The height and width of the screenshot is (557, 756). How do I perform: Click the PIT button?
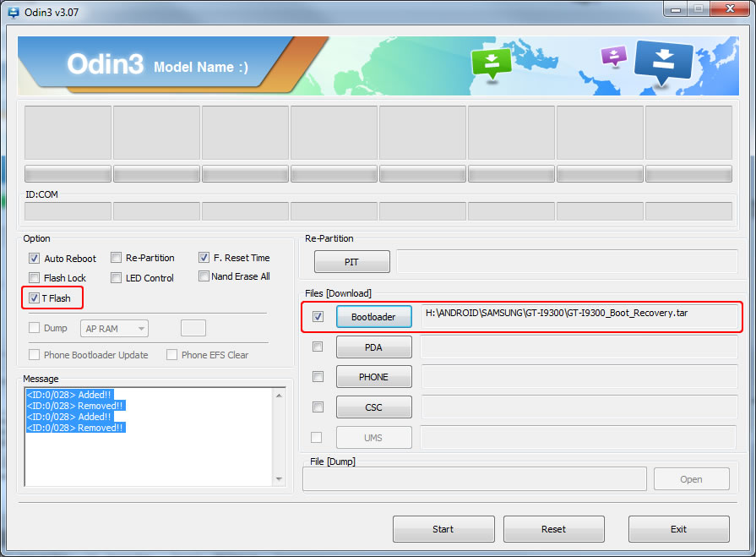352,262
